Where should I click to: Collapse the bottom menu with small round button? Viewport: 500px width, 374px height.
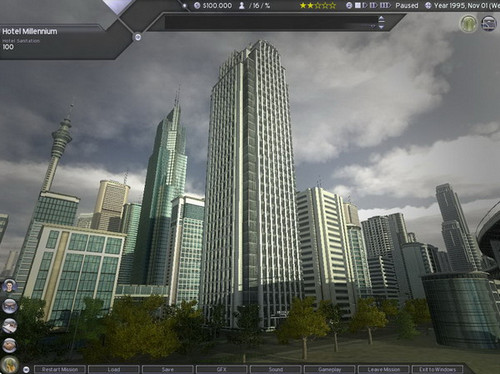[x=27, y=369]
